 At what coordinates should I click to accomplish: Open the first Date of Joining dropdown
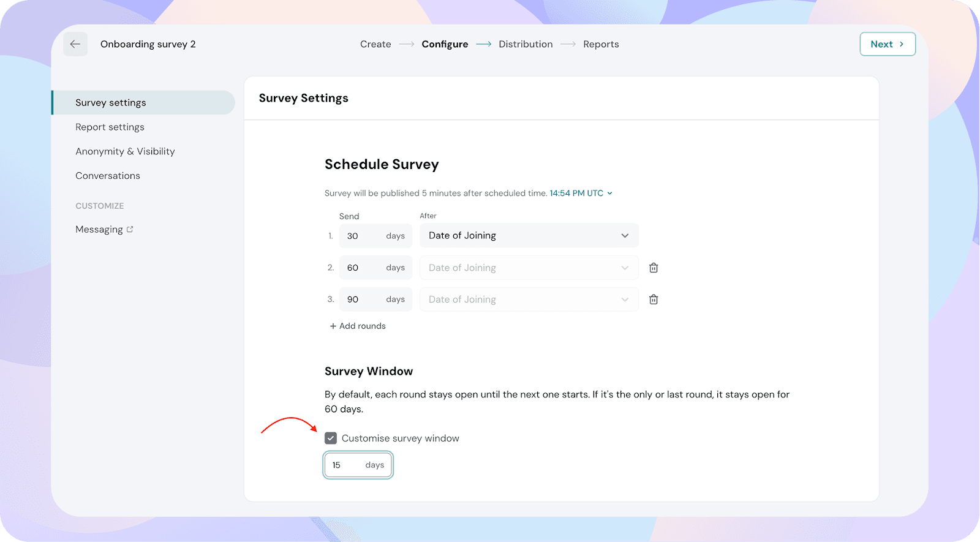(x=529, y=236)
